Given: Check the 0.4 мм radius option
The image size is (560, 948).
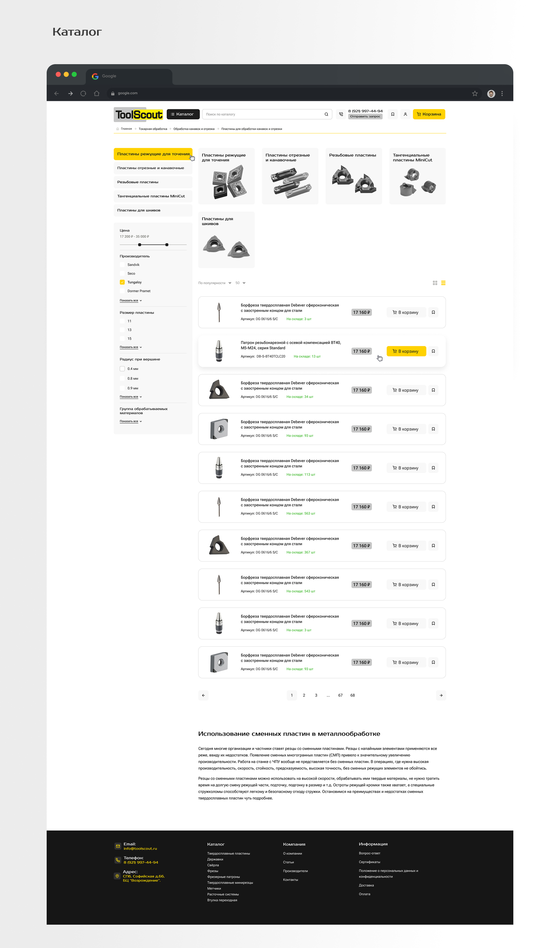Looking at the screenshot, I should click(122, 369).
